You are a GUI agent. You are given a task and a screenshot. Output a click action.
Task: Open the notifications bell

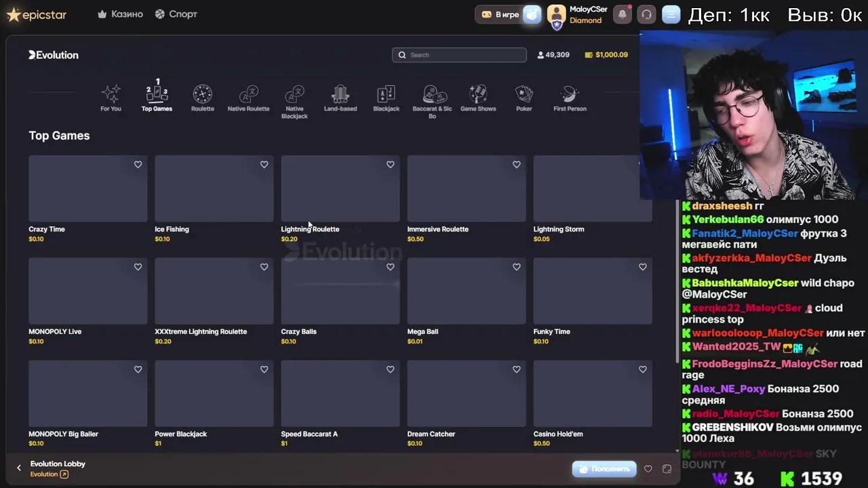point(622,14)
